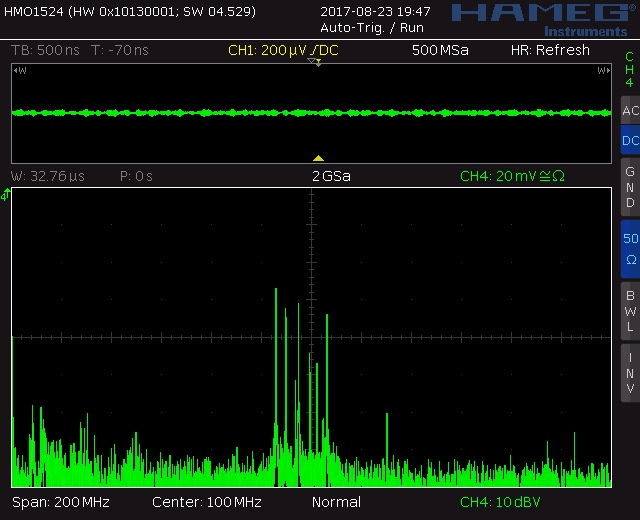Click the left W window boundary marker

[x=21, y=71]
